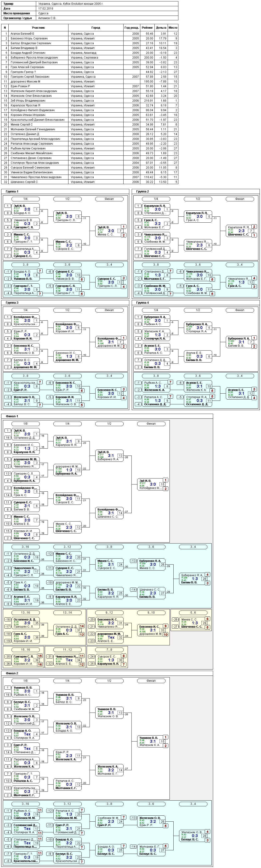Select participant Карапузов Ярослав Я

[25, 105]
